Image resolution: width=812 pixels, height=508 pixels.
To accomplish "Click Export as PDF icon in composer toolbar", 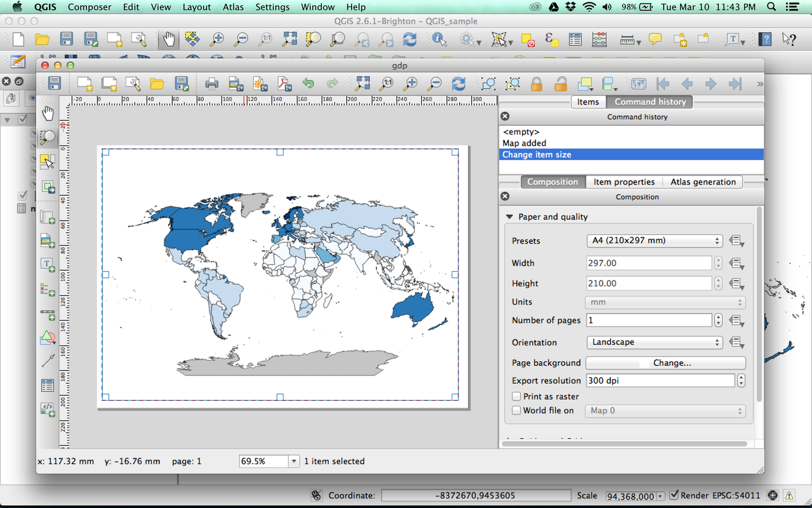I will click(284, 84).
